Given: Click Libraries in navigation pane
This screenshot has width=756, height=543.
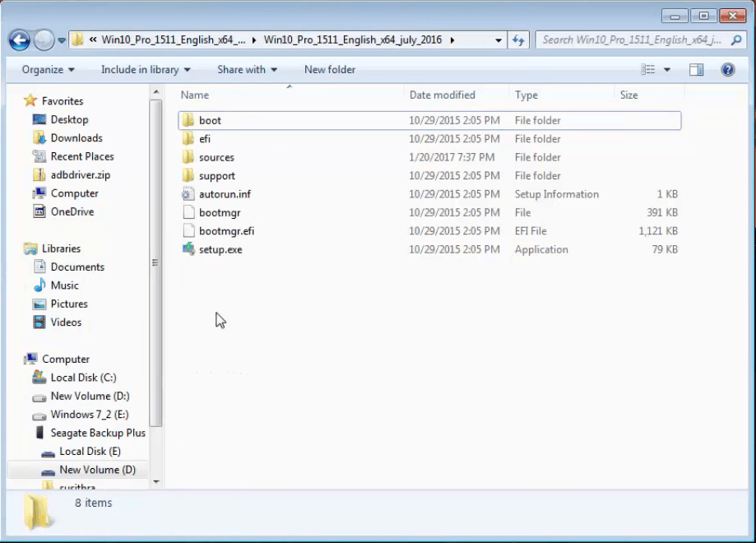Looking at the screenshot, I should click(x=61, y=248).
